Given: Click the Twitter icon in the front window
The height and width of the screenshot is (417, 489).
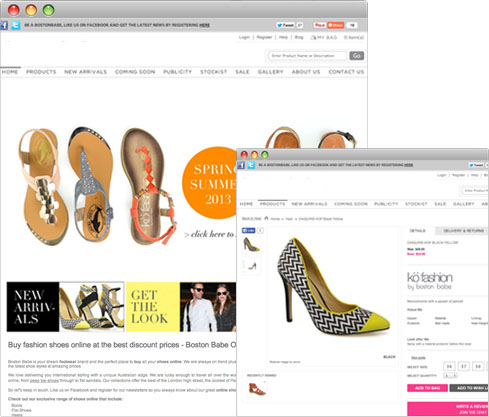Looking at the screenshot, I should coord(251,165).
